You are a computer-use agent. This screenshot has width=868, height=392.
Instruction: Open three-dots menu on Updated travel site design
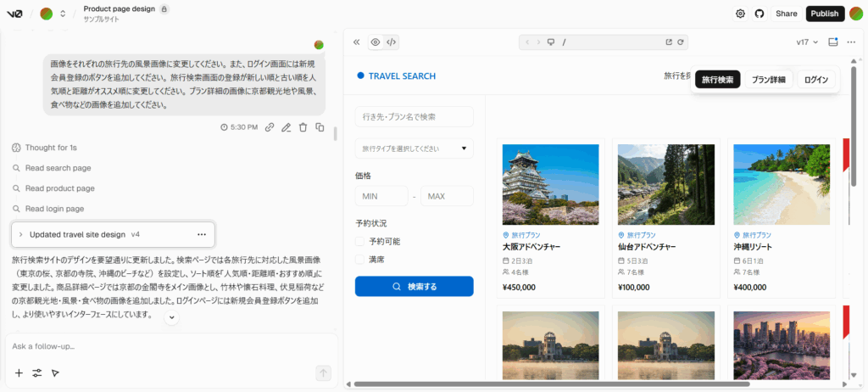click(x=202, y=234)
